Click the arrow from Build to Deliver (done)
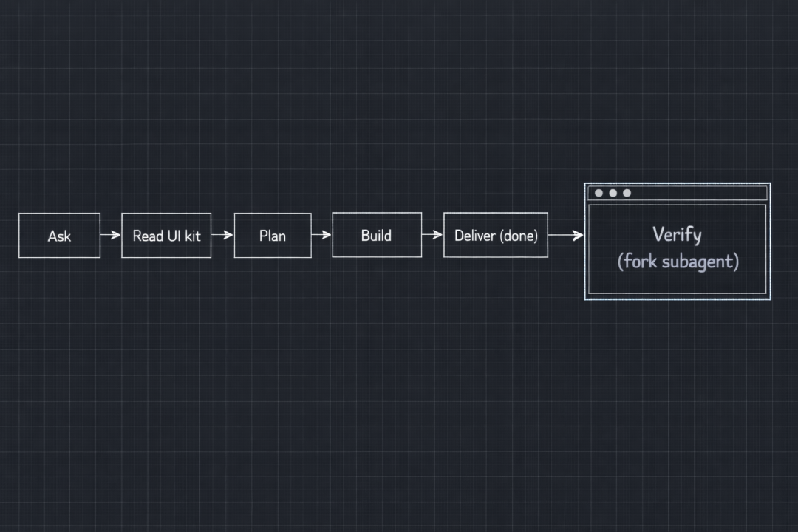The height and width of the screenshot is (532, 798). point(432,236)
